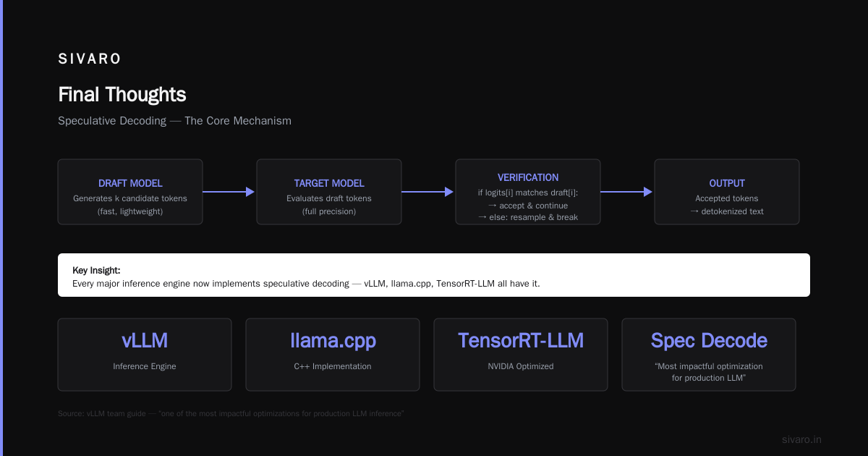Click the Speculative Decoding subtitle text

pos(174,121)
